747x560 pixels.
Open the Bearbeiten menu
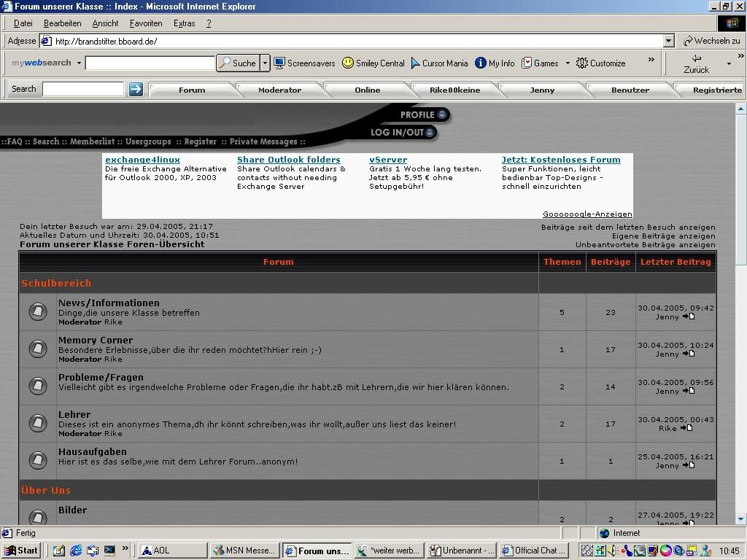(63, 23)
